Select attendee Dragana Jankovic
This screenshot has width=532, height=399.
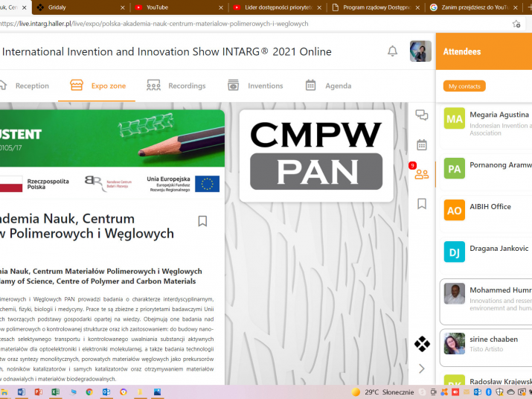(487, 249)
